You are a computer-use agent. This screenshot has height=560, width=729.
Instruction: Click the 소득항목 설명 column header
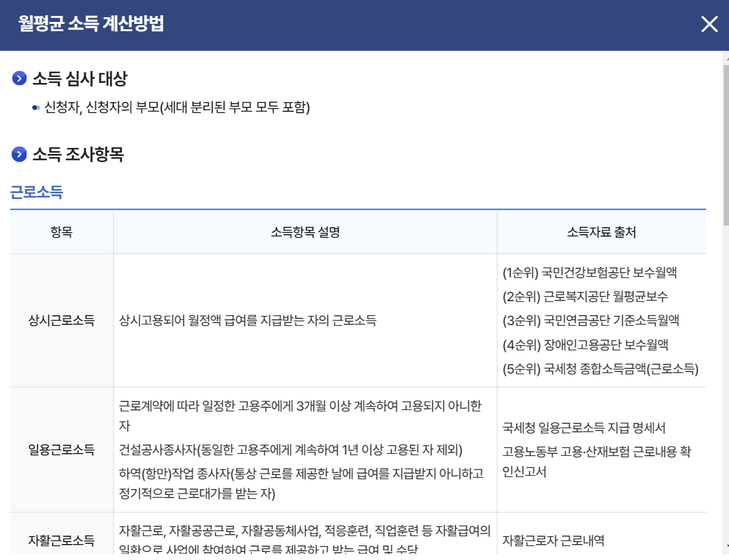[304, 230]
